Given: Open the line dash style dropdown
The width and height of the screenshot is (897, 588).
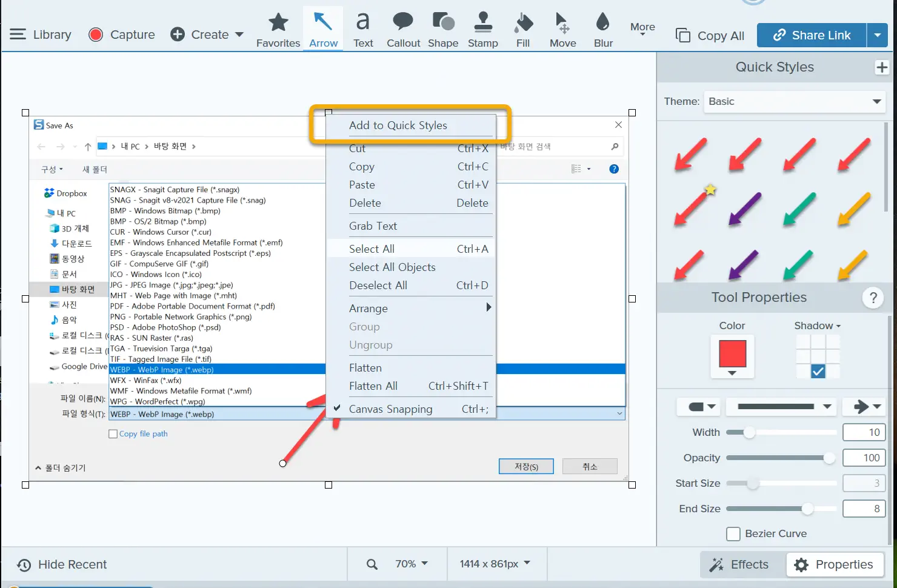Looking at the screenshot, I should [x=781, y=407].
